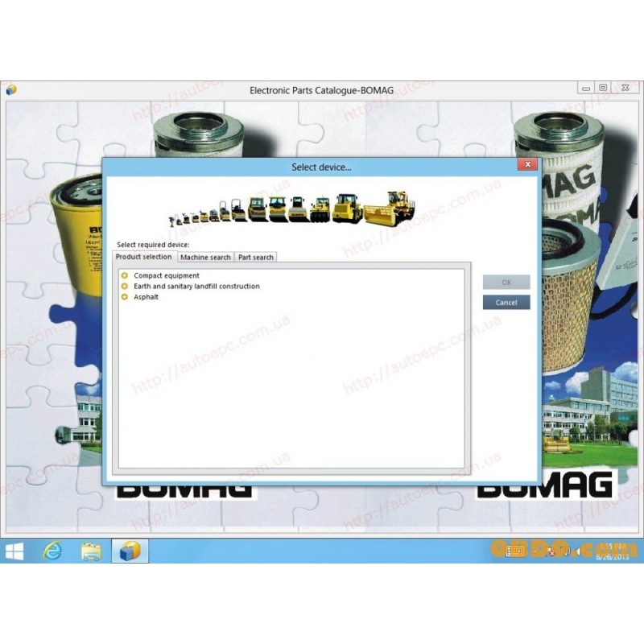
Task: Expand the Compact equipment tree node
Action: (x=125, y=275)
